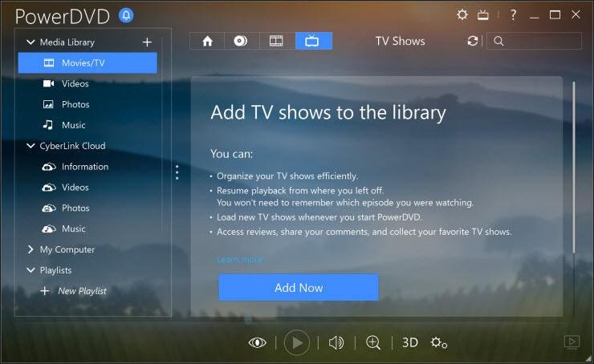Click the search magnifier icon

499,41
